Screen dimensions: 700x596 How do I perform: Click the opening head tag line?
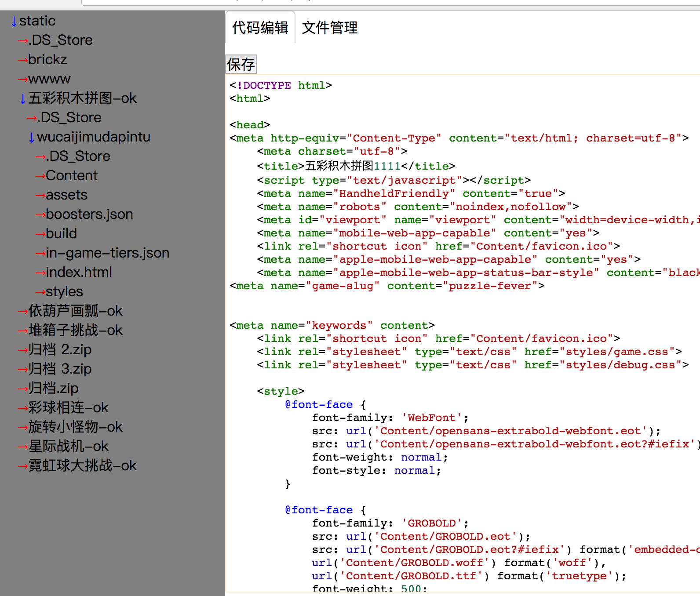pos(250,125)
